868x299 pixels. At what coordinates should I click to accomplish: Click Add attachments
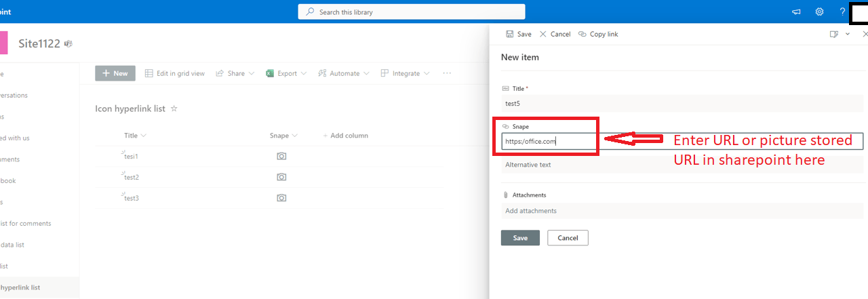coord(683,211)
